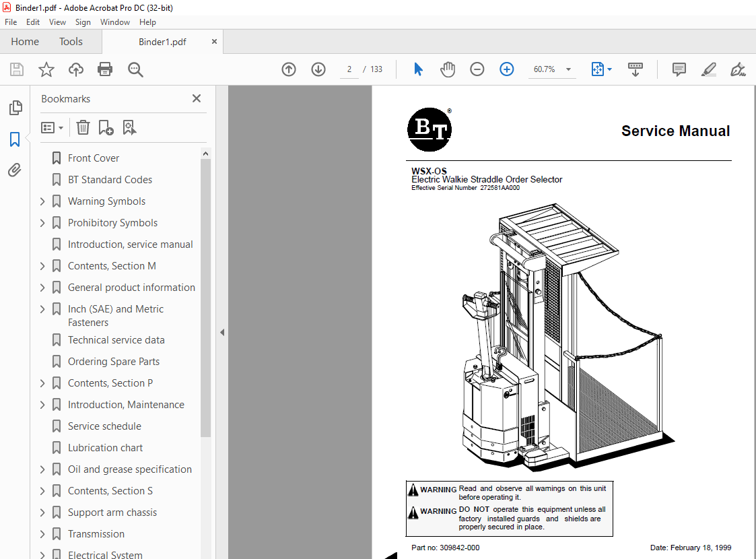The width and height of the screenshot is (756, 559).
Task: Click the page number input field
Action: tap(349, 69)
